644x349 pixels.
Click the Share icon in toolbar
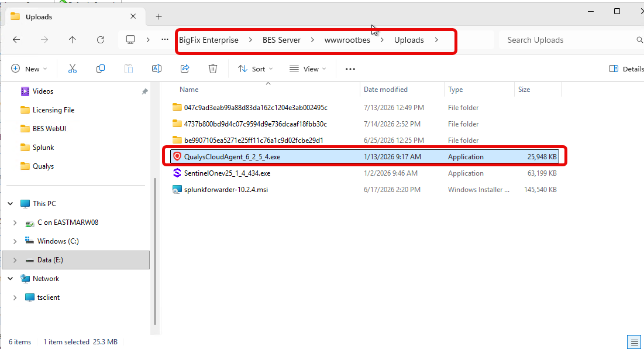pos(185,69)
